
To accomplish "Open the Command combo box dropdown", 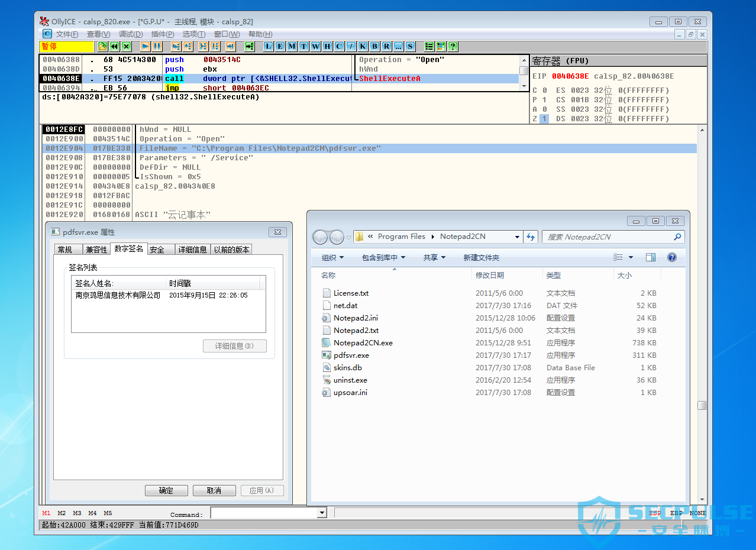I will pyautogui.click(x=322, y=513).
